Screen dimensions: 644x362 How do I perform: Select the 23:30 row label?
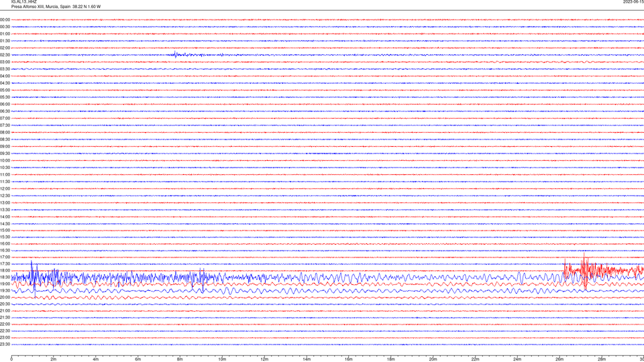(5, 345)
